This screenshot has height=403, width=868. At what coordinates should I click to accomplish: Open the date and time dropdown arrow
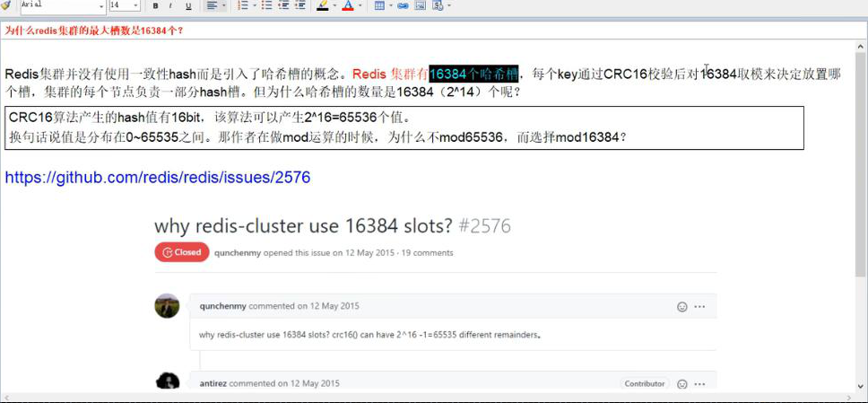tap(447, 5)
